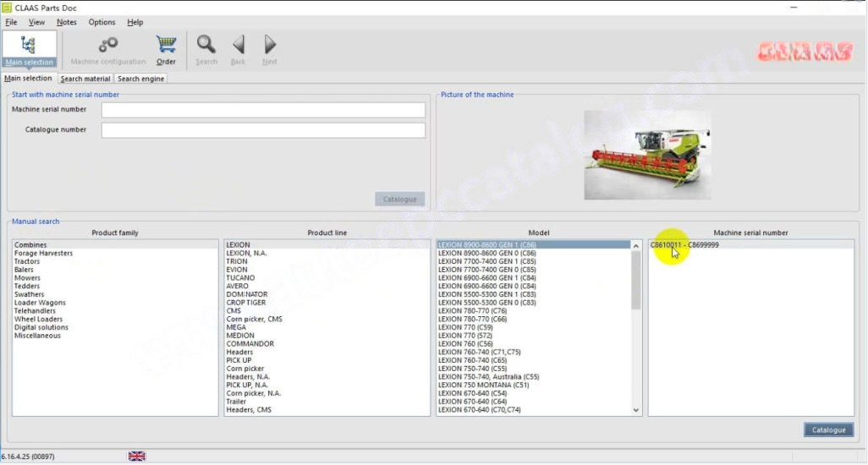The width and height of the screenshot is (868, 465).
Task: Click the combine harvester machine picture
Action: 647,154
